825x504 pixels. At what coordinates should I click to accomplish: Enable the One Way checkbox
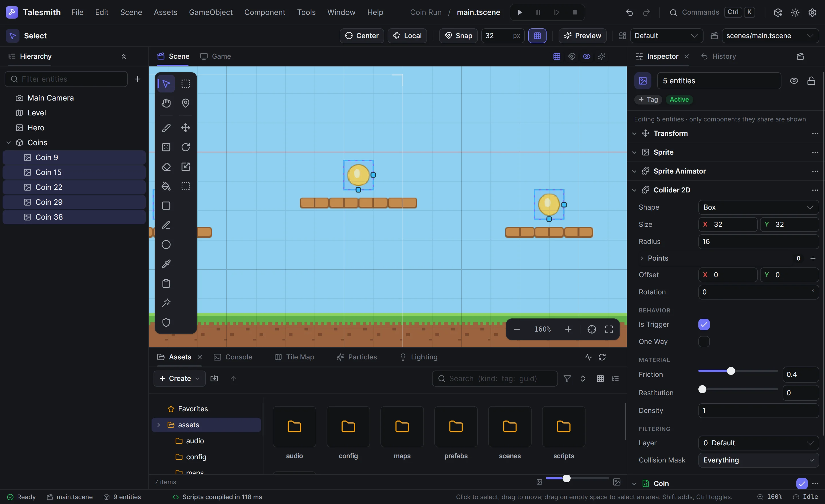[x=704, y=341]
